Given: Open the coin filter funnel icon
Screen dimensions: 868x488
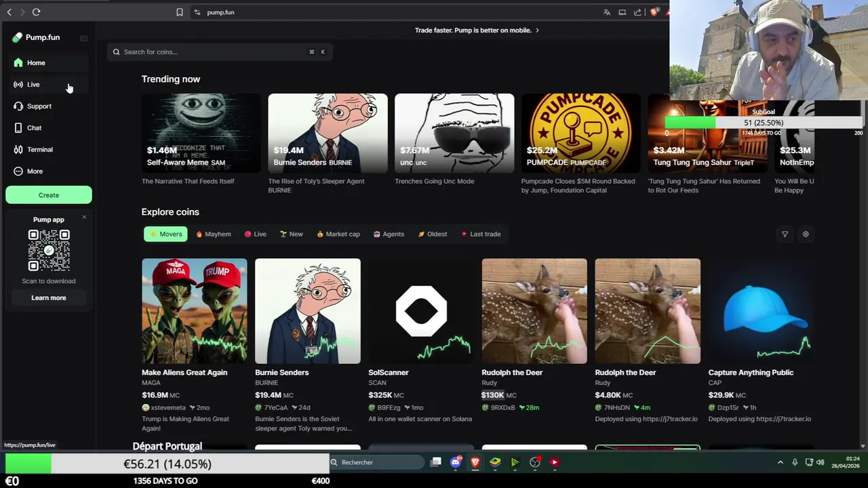Looking at the screenshot, I should tap(785, 235).
